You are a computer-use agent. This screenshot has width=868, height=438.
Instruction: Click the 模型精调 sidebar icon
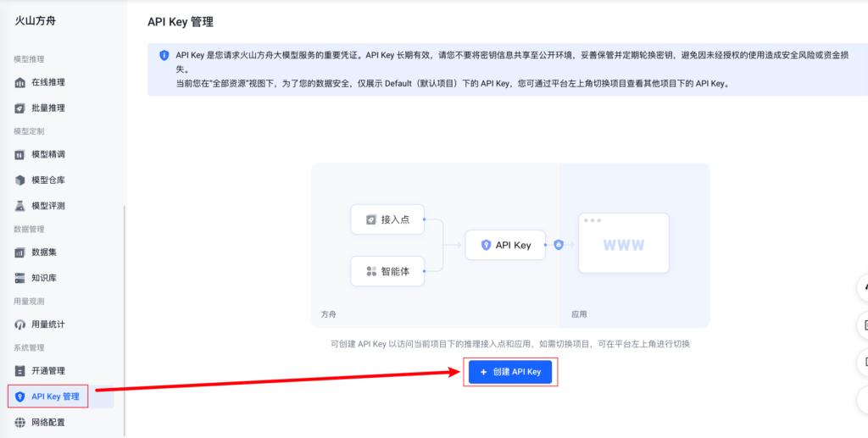point(20,154)
